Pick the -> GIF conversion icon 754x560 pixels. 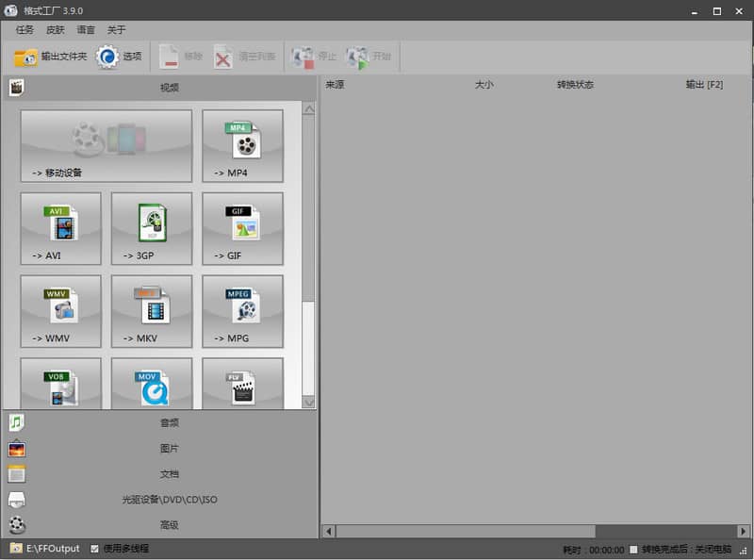coord(242,228)
